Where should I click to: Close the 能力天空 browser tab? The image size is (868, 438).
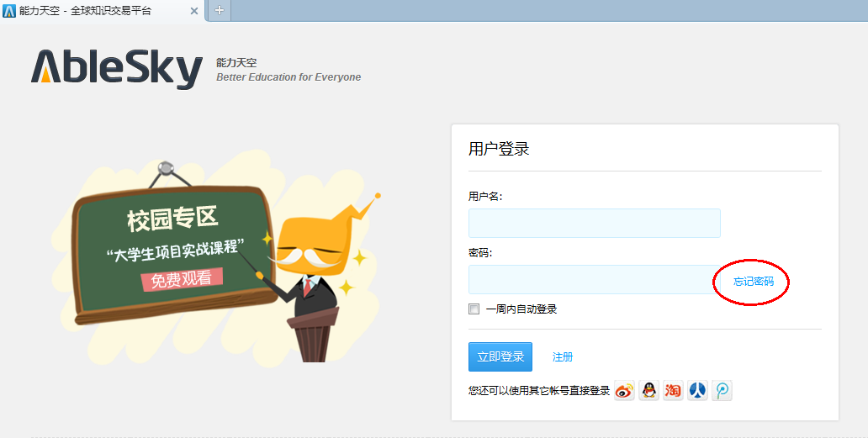(x=194, y=11)
